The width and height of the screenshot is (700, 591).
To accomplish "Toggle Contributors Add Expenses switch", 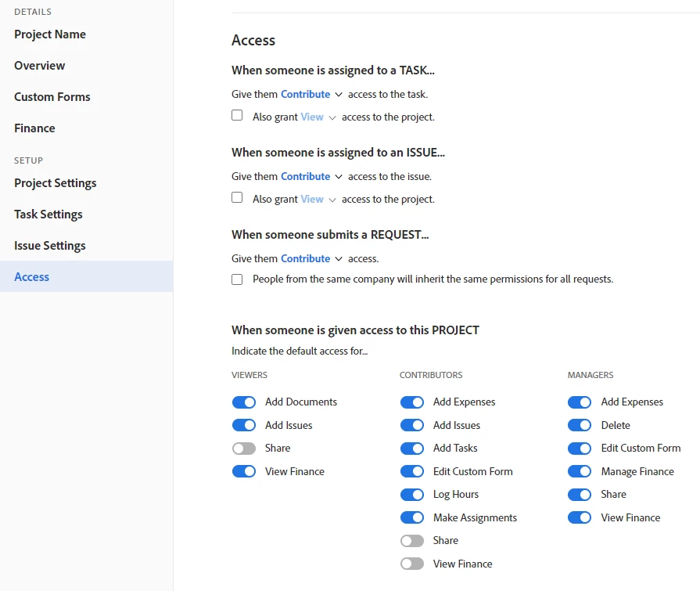I will pos(412,402).
